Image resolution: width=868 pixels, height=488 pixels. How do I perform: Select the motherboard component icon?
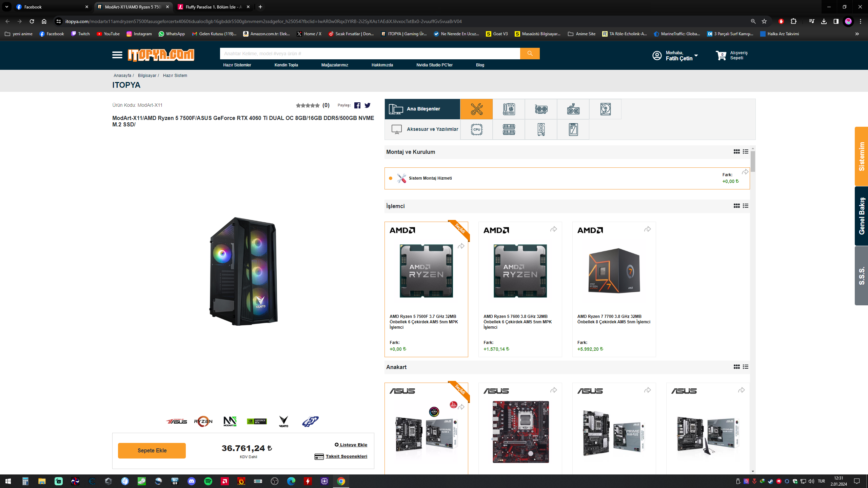point(509,109)
